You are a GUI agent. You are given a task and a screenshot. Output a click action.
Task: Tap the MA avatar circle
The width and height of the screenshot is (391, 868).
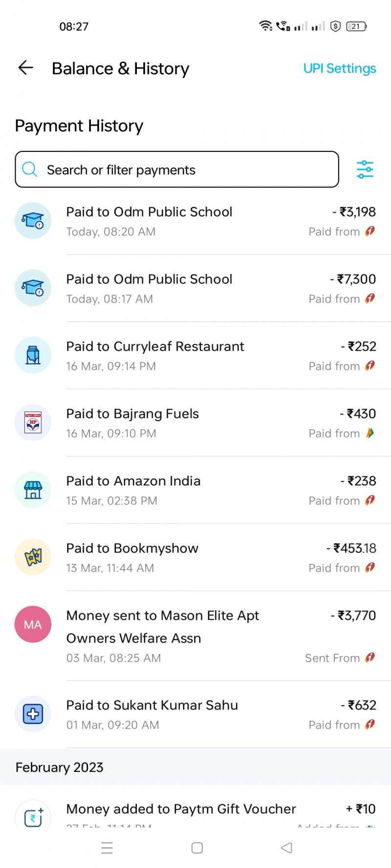[x=33, y=624]
